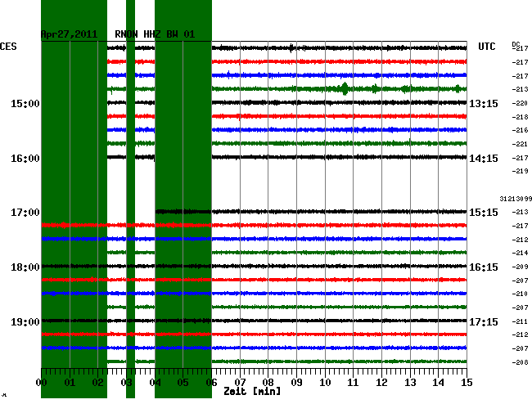Select minute tick label 14
The image size is (532, 404).
coord(438,383)
